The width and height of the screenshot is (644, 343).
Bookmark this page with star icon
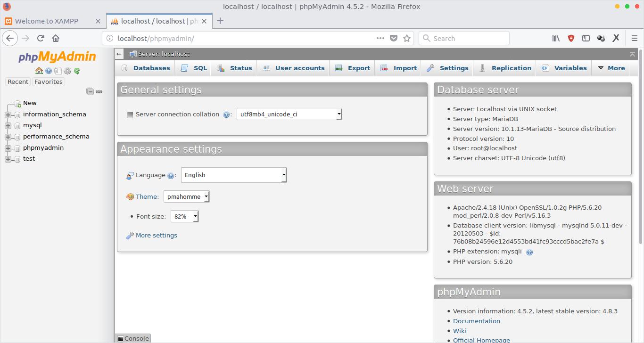pyautogui.click(x=407, y=38)
